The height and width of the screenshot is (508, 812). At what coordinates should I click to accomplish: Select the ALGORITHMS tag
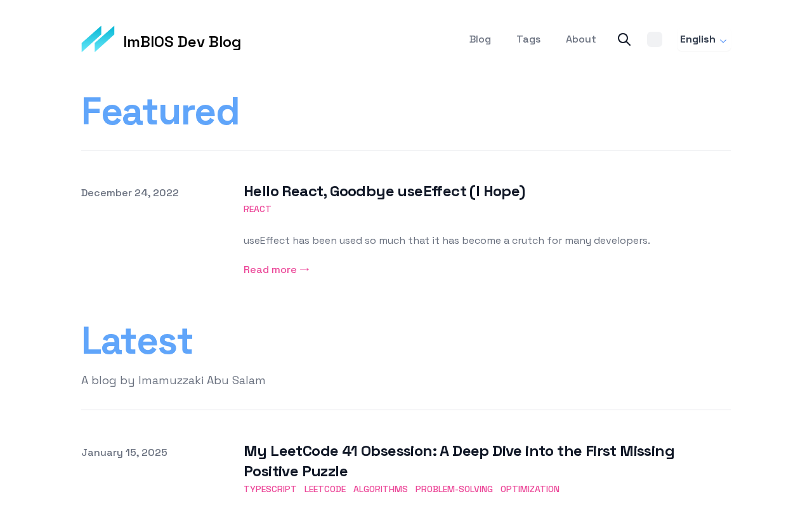click(381, 489)
